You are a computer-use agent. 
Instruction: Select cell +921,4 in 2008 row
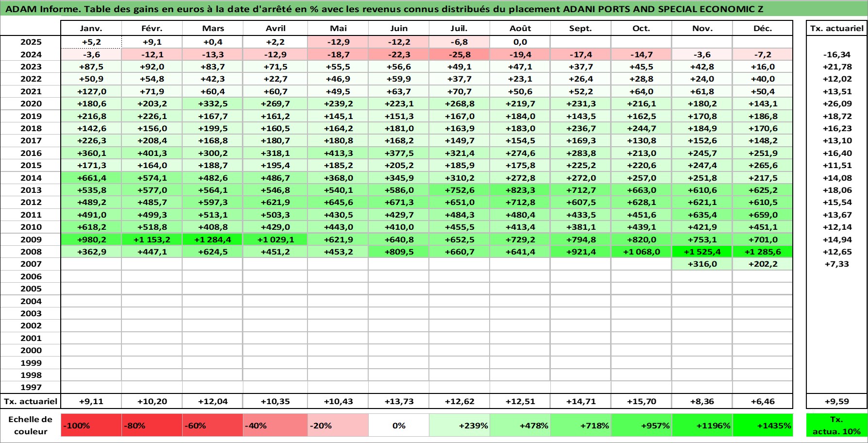580,252
